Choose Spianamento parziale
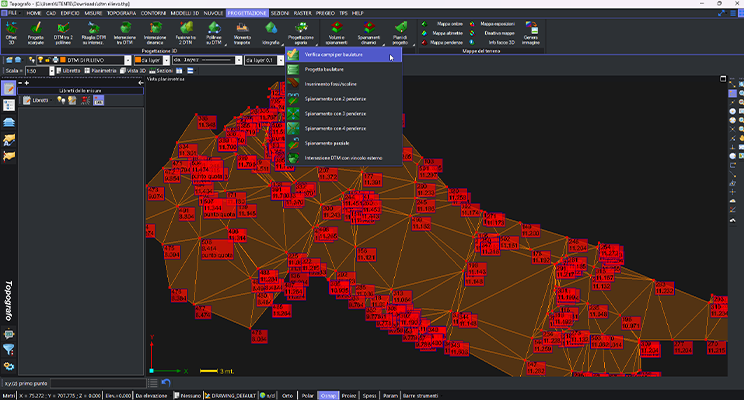The image size is (744, 400). tap(344, 143)
